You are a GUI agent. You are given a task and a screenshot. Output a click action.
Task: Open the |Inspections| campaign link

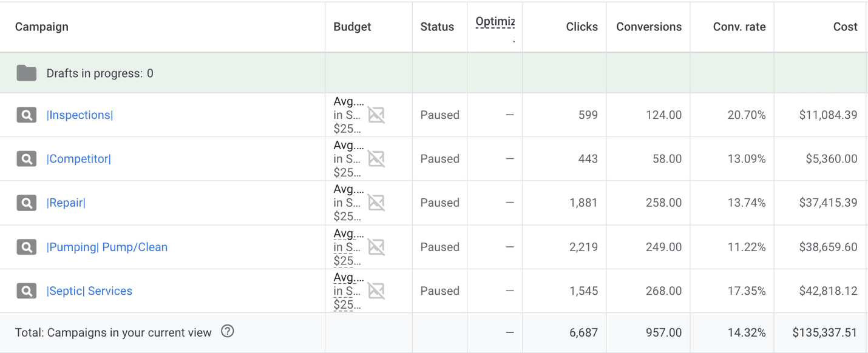pyautogui.click(x=80, y=115)
